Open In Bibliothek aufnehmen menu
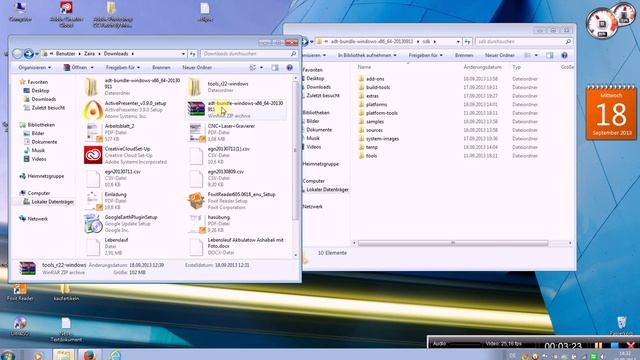 [367, 55]
